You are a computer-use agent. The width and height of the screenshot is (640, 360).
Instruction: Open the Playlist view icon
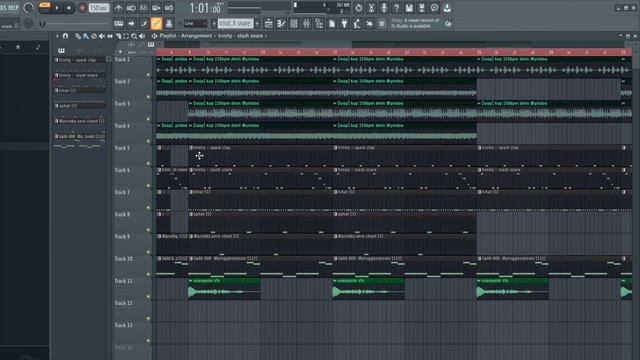coord(269,24)
